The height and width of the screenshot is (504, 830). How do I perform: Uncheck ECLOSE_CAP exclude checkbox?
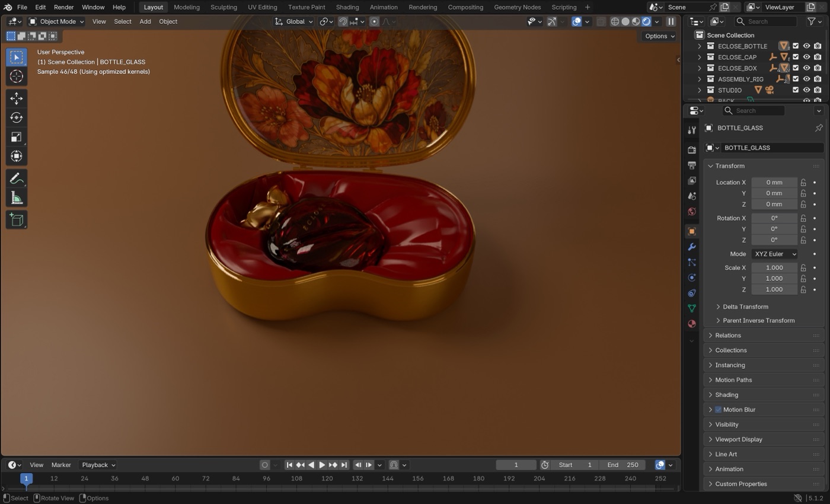click(x=796, y=57)
